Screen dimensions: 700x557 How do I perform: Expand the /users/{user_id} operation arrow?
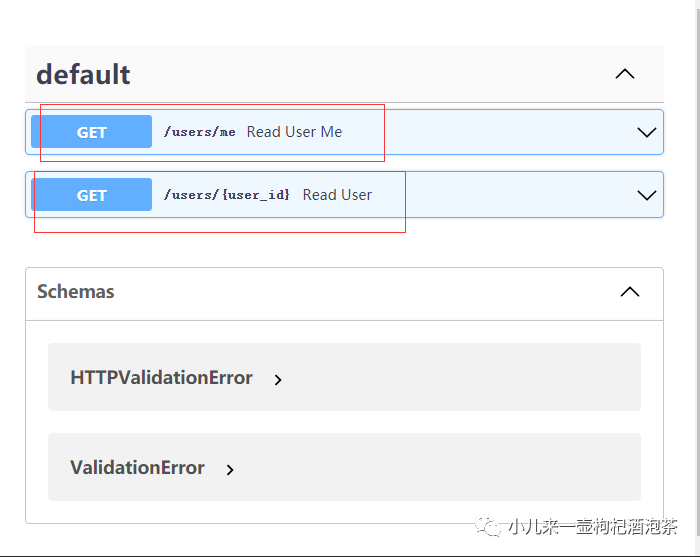646,195
